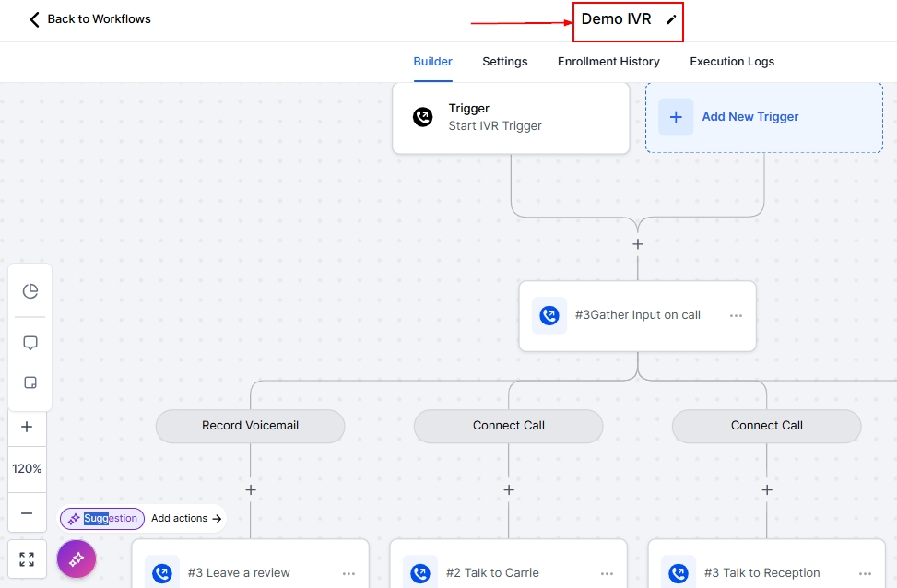Click the pencil icon to rename Demo IVR

coord(671,19)
